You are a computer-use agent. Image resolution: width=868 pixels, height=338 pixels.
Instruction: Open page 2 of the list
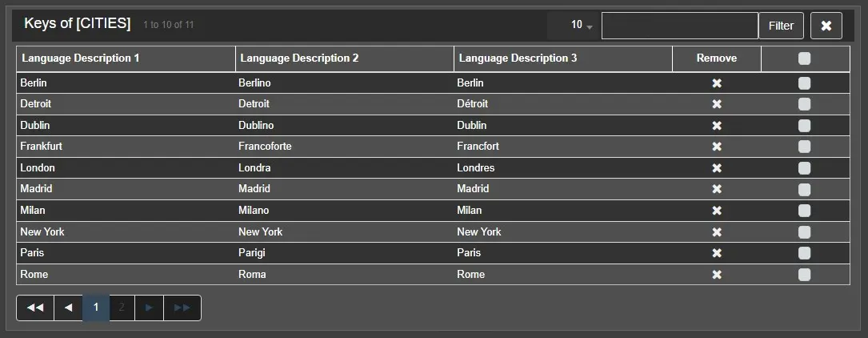point(122,308)
